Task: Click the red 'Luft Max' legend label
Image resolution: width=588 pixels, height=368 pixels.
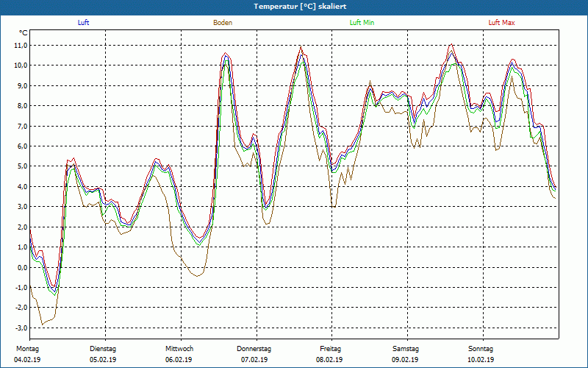Action: (501, 23)
